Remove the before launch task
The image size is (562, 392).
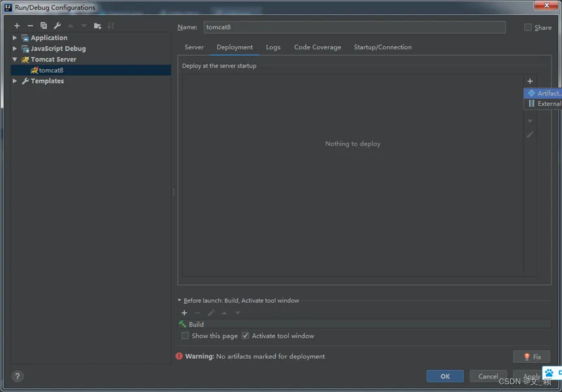tap(198, 313)
